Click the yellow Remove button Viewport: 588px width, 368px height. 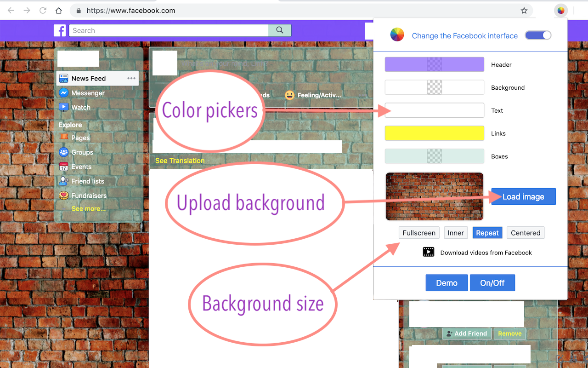[510, 333]
